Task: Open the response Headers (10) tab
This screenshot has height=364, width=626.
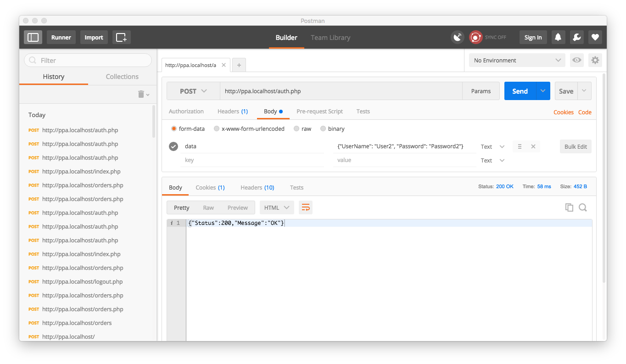Action: [x=257, y=187]
